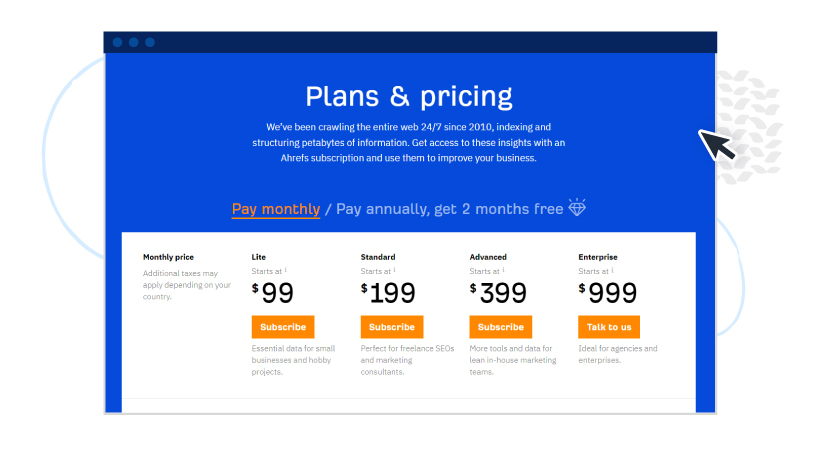
Task: Click the third window dot in title bar
Action: [150, 42]
